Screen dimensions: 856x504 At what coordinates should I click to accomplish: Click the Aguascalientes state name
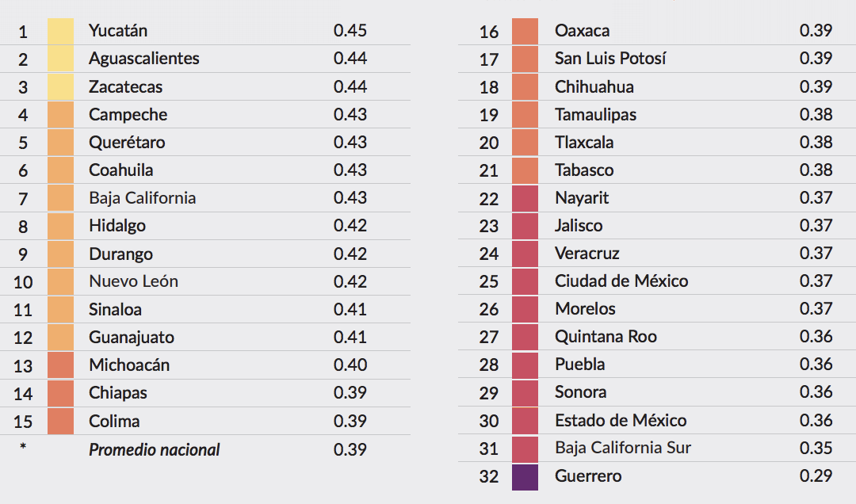pos(144,59)
